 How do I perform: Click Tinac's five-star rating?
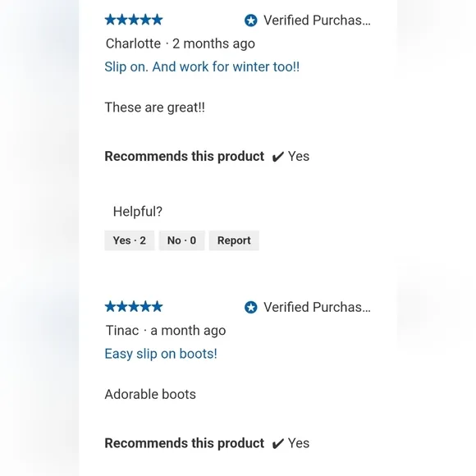click(x=134, y=307)
